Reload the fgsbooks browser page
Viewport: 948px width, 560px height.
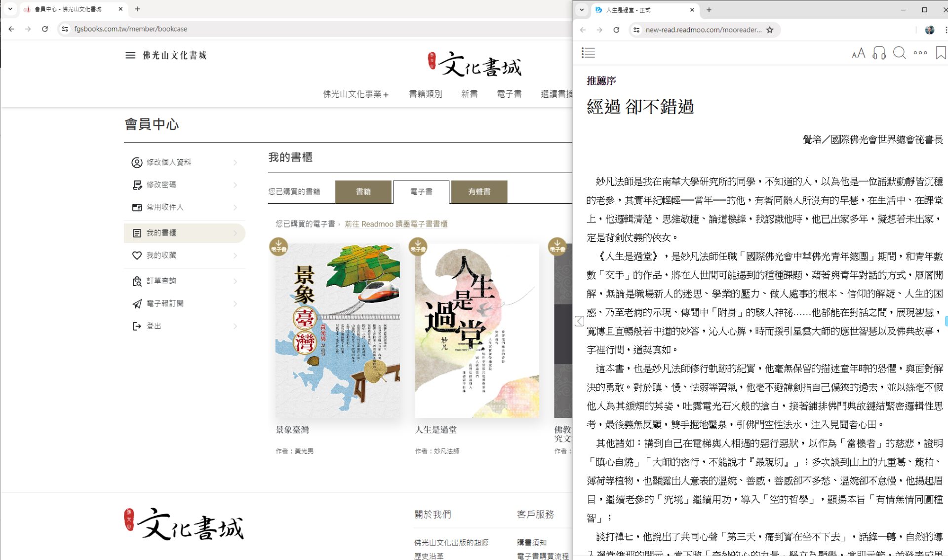(x=45, y=29)
